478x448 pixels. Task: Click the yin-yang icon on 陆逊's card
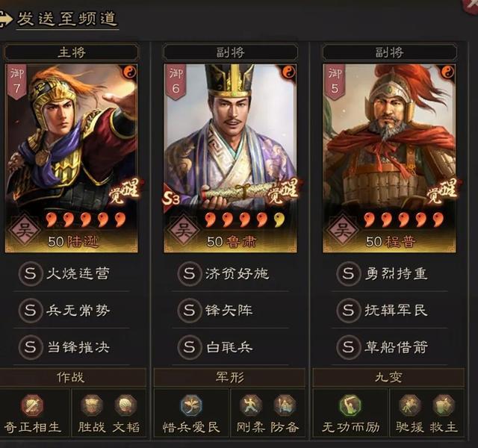point(130,72)
